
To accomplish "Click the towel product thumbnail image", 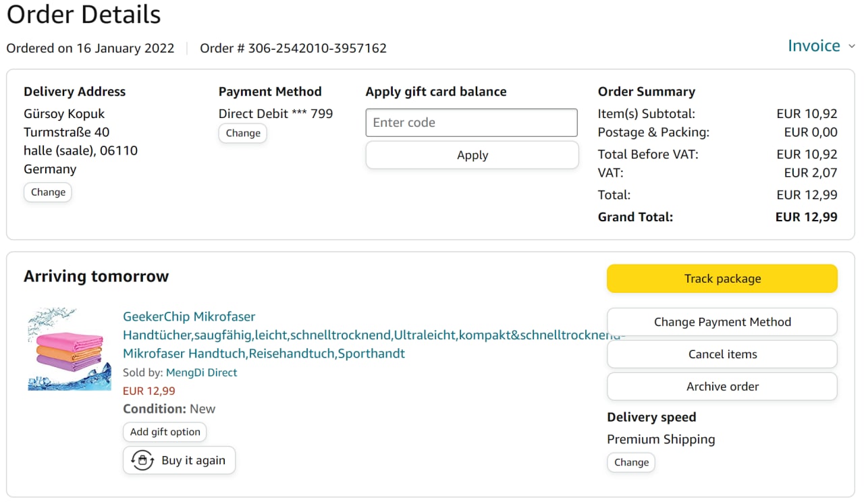I will pyautogui.click(x=70, y=349).
